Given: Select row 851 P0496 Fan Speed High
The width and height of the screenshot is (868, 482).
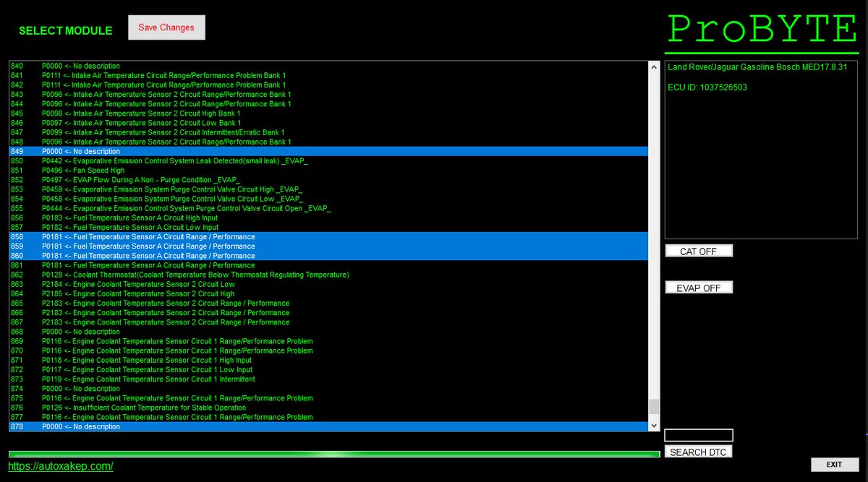Looking at the screenshot, I should (x=328, y=171).
